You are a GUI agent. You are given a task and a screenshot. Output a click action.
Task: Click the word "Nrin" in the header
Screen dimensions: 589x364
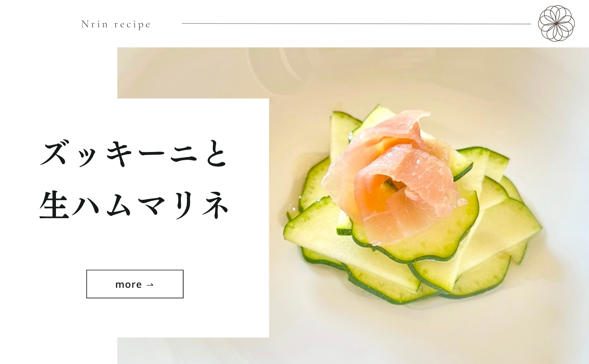(95, 24)
